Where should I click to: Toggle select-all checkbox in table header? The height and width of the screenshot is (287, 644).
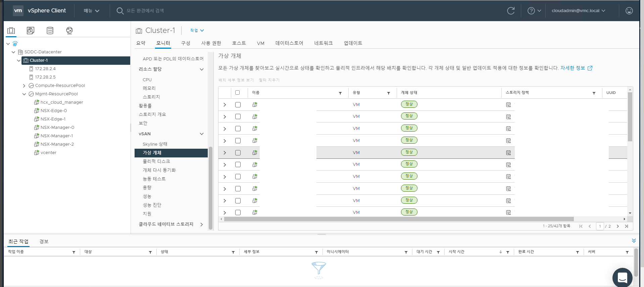[x=237, y=93]
